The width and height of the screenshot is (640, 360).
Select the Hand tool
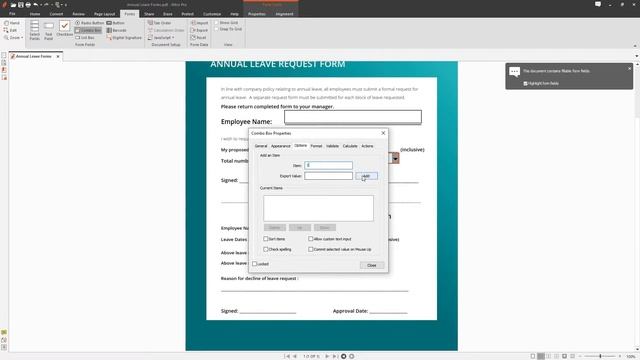point(11,23)
